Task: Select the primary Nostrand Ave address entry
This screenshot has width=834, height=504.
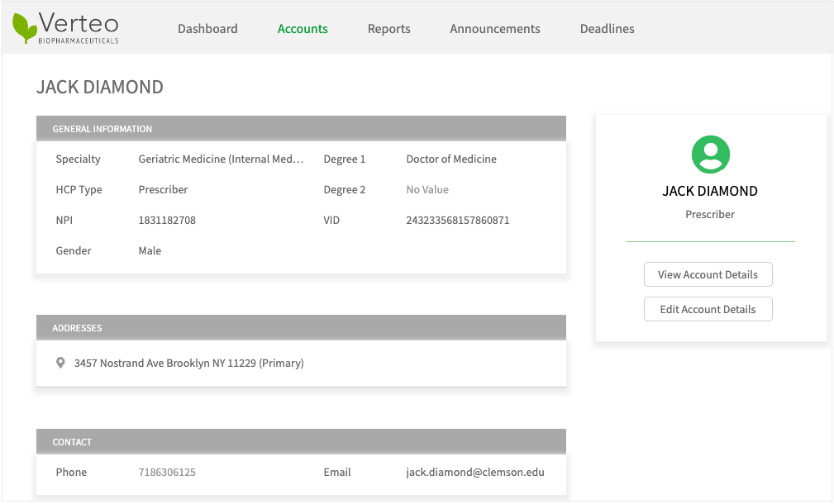Action: pyautogui.click(x=188, y=363)
